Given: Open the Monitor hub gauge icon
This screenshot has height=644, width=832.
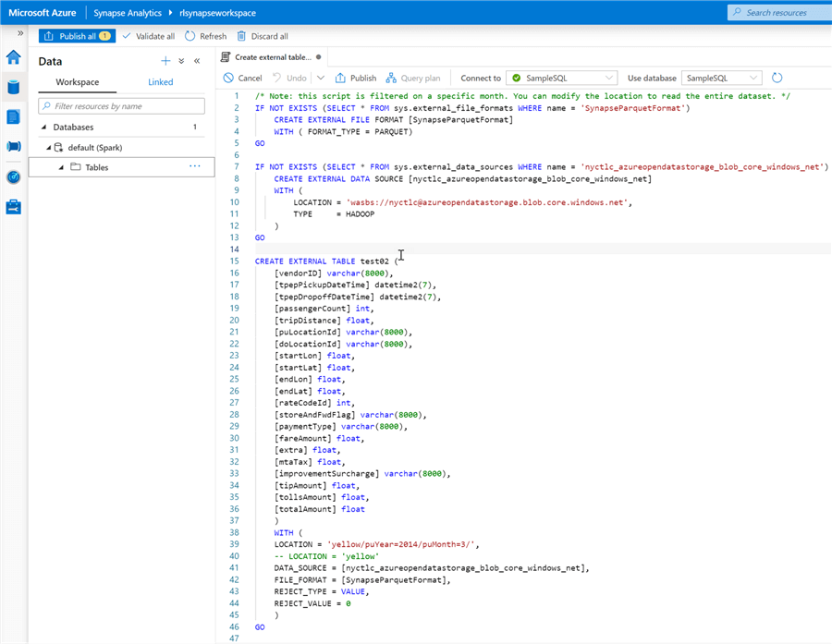Looking at the screenshot, I should [x=14, y=176].
